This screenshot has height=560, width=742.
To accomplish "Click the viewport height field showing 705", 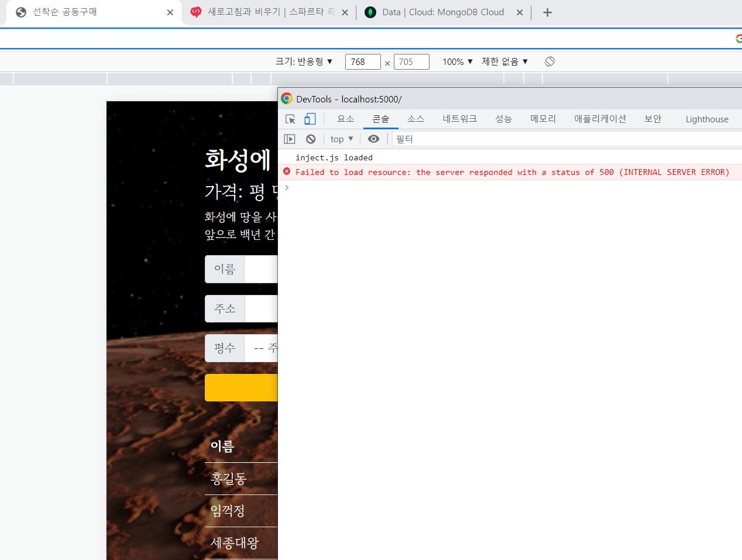I will point(411,61).
